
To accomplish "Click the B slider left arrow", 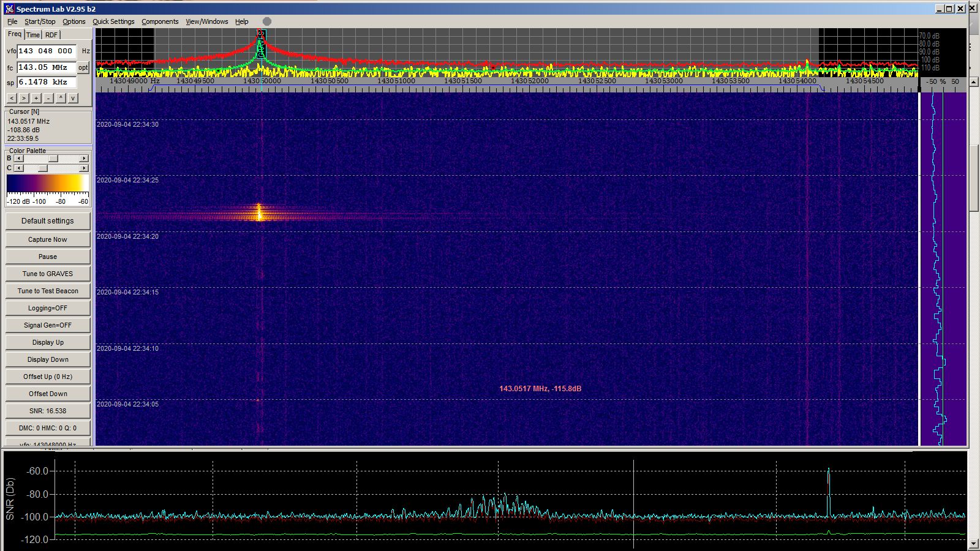I will [x=18, y=159].
